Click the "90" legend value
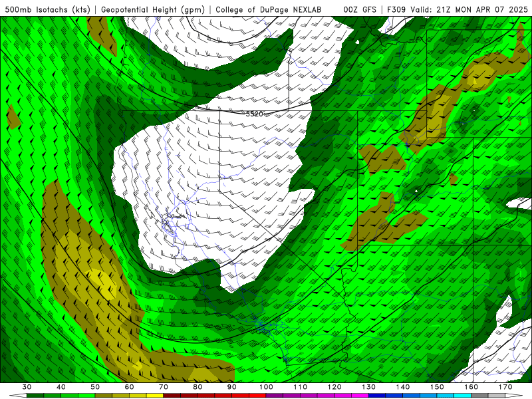The height and width of the screenshot is (399, 532). click(232, 387)
